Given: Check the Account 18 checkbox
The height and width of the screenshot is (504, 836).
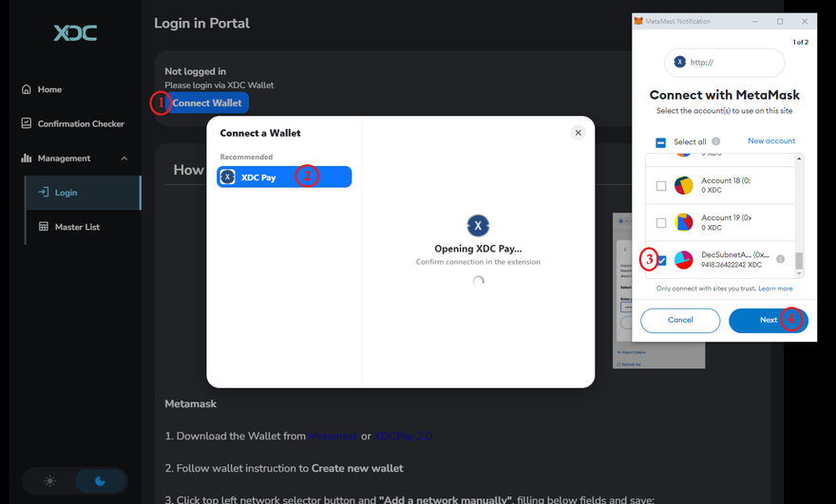Looking at the screenshot, I should (661, 185).
